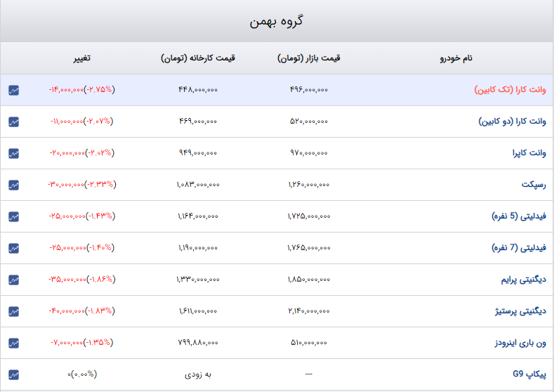This screenshot has width=559, height=392.
Task: Open chart icon for دیگنیتی پرستیژ
Action: (13, 312)
